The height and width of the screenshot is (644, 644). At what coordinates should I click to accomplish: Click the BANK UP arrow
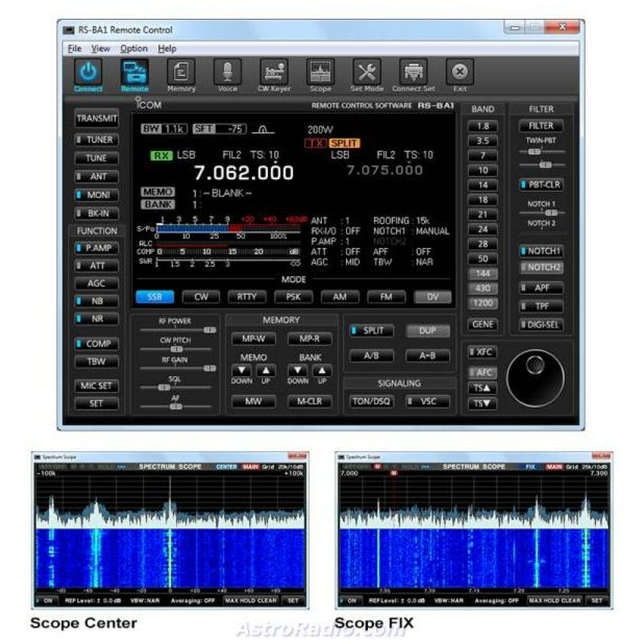322,370
